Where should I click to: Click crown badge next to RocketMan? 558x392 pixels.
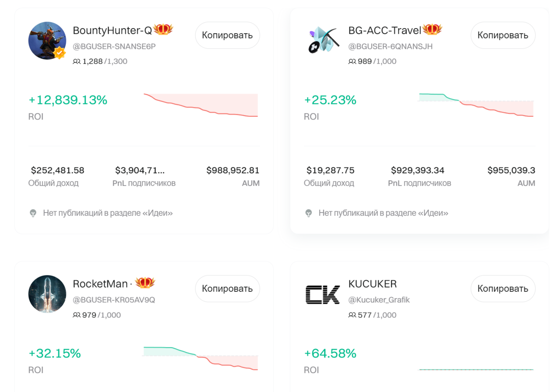coord(145,283)
